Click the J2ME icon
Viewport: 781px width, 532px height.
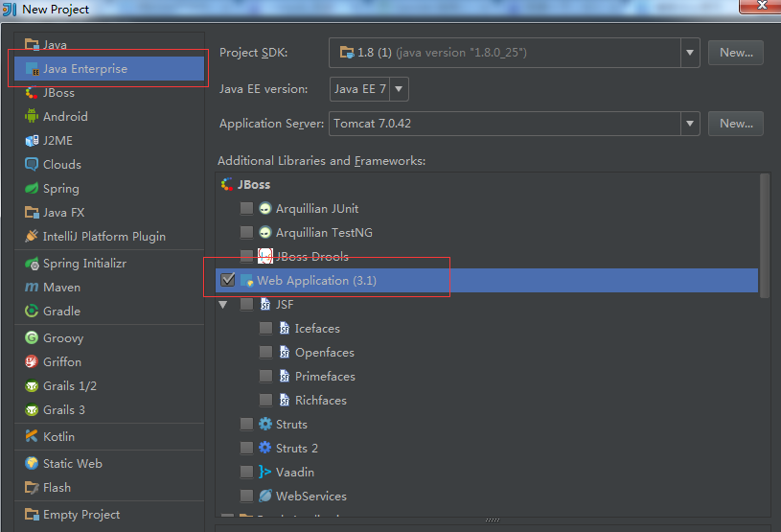coord(32,141)
